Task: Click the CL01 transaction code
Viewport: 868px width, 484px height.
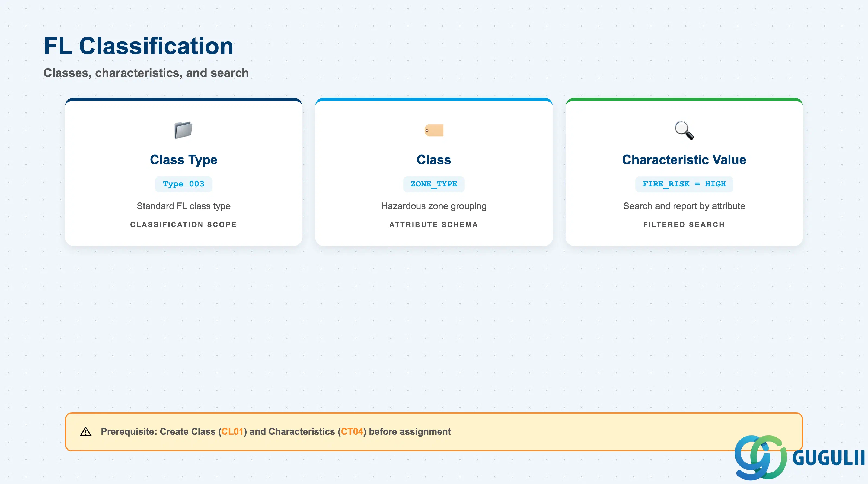Action: [232, 431]
